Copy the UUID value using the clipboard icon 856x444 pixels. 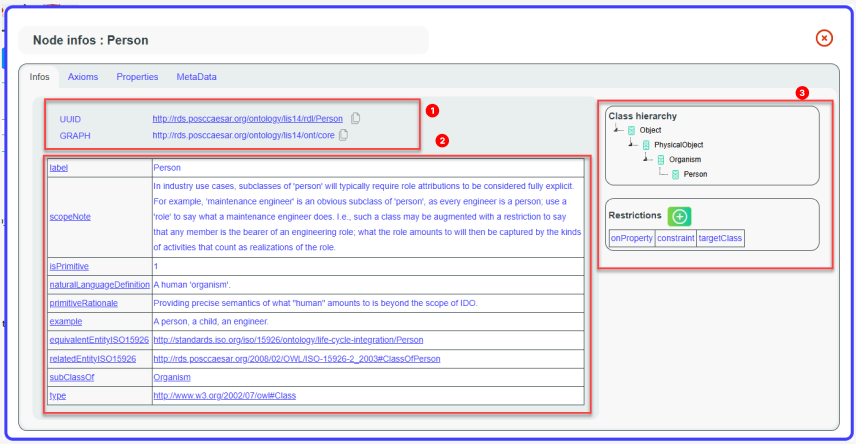click(355, 118)
